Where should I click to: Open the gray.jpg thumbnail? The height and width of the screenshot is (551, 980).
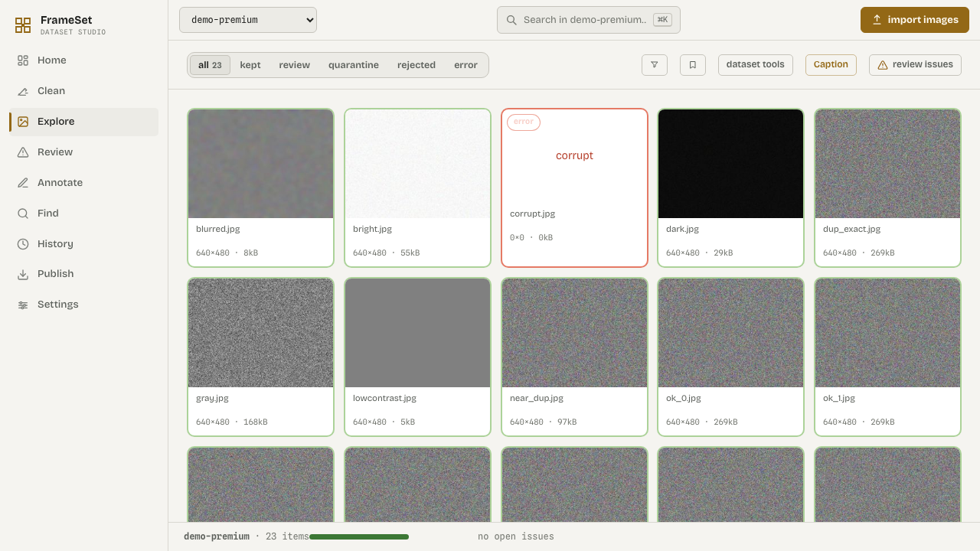(x=260, y=333)
